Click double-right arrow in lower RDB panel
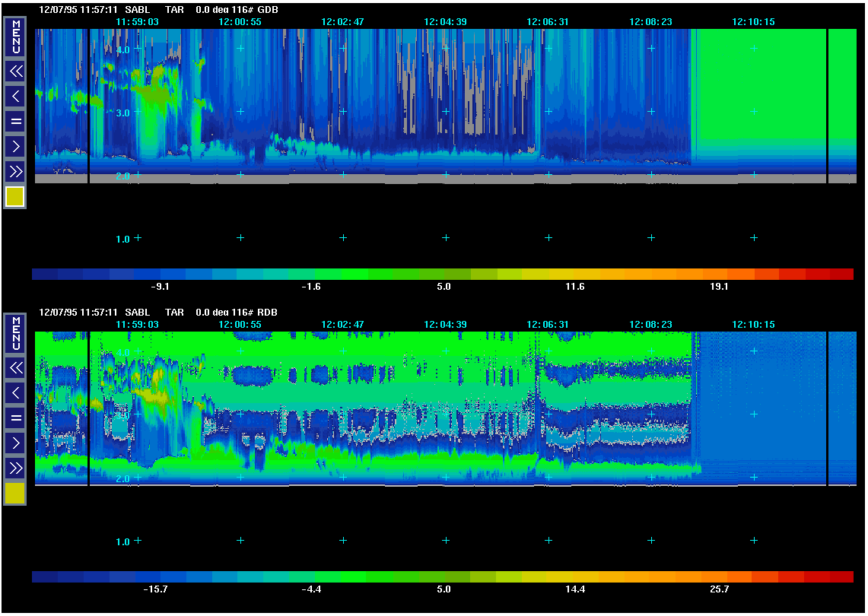 point(15,468)
